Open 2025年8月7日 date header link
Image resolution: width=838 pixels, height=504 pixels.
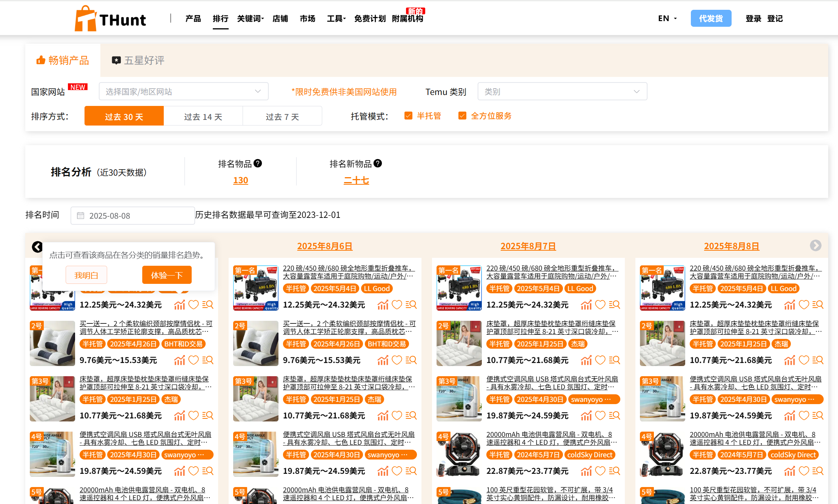528,246
